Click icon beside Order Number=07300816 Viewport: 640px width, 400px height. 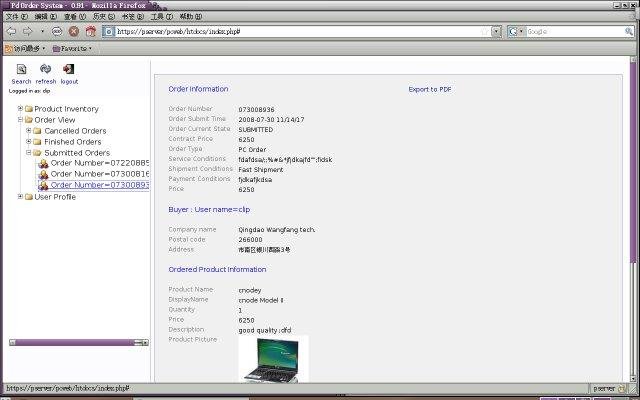43,175
